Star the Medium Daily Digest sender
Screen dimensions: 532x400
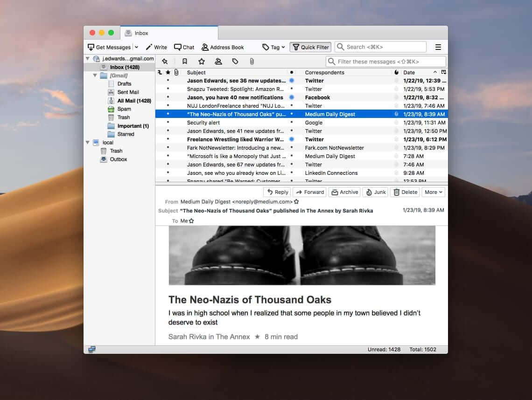pyautogui.click(x=296, y=201)
